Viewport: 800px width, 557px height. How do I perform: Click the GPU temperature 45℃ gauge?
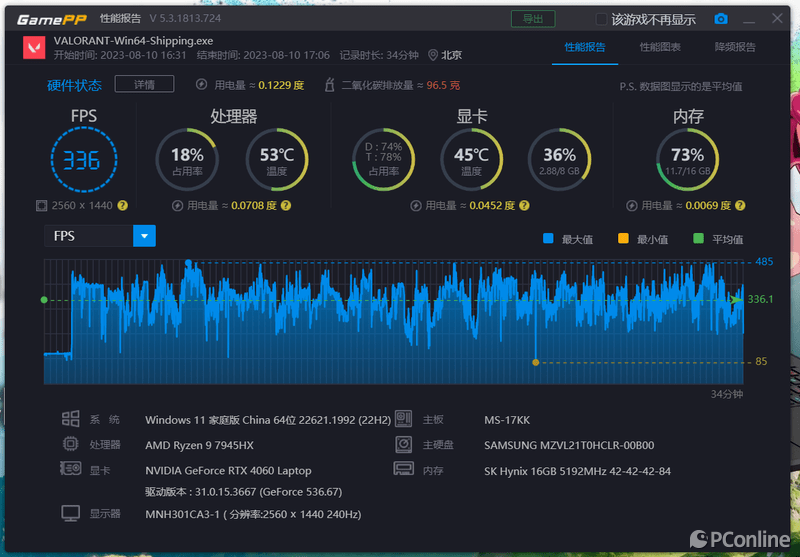pyautogui.click(x=471, y=159)
